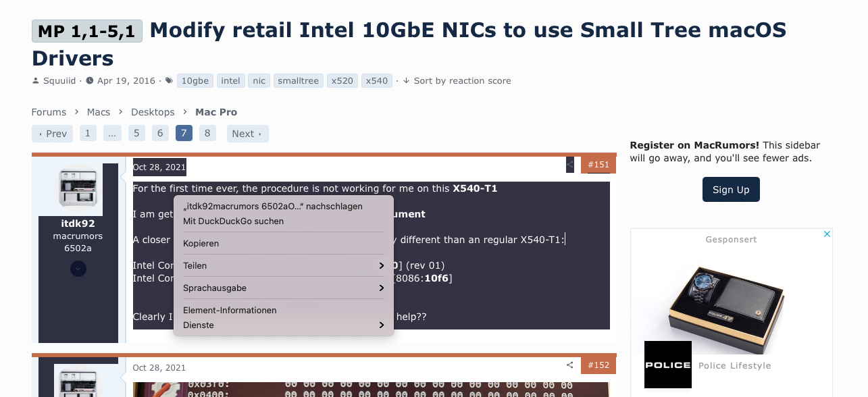Open Macs breadcrumb link
The width and height of the screenshot is (868, 397).
99,112
